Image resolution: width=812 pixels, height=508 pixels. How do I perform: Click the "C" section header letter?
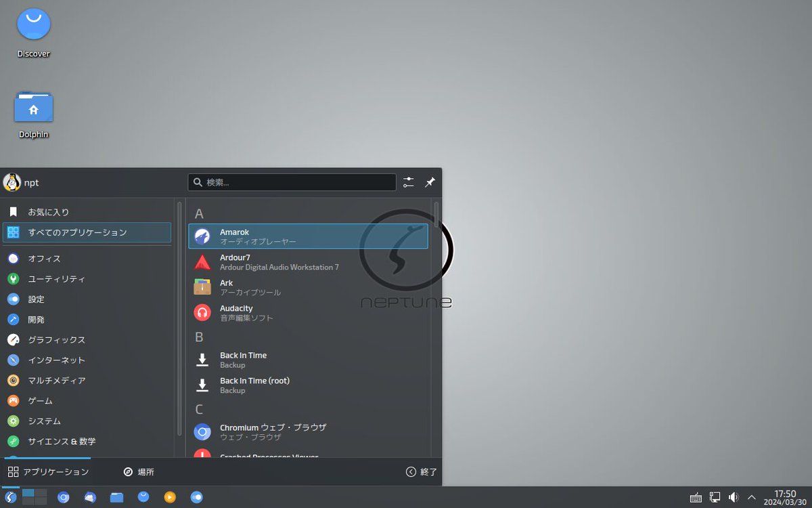[x=199, y=409]
